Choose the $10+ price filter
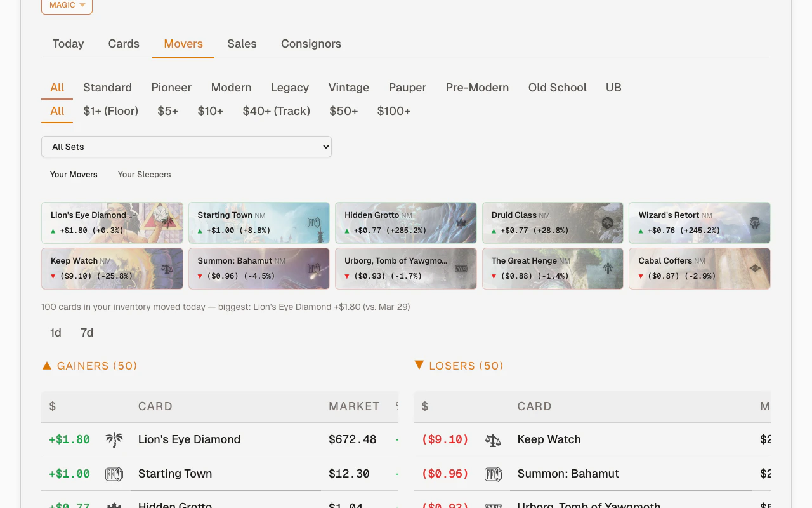812x508 pixels. pos(210,111)
